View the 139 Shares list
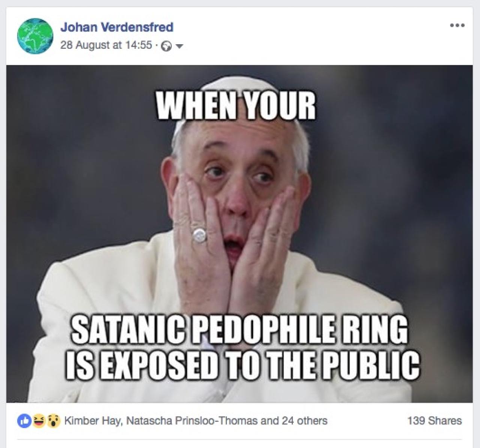This screenshot has height=448, width=480. click(435, 421)
